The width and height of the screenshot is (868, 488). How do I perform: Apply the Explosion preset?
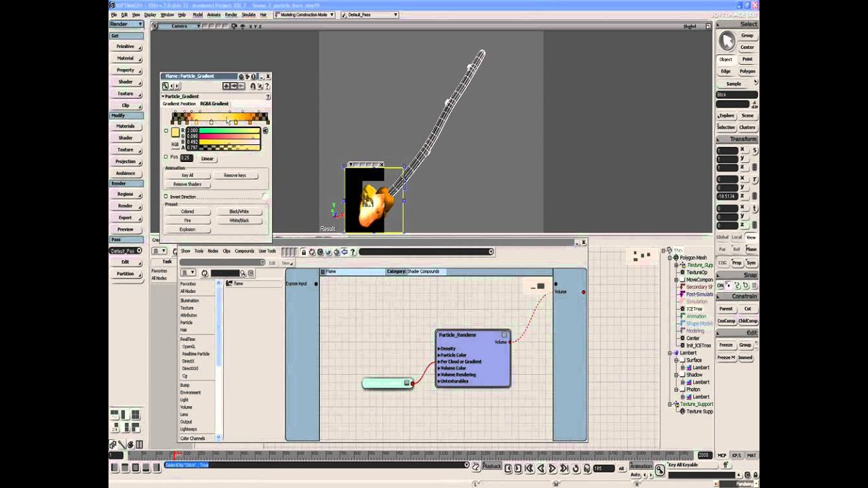tap(187, 230)
